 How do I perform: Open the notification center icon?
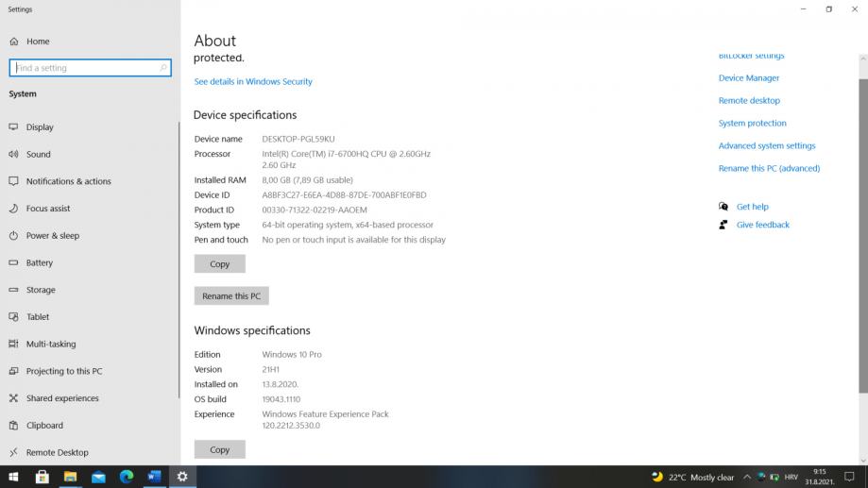point(849,477)
